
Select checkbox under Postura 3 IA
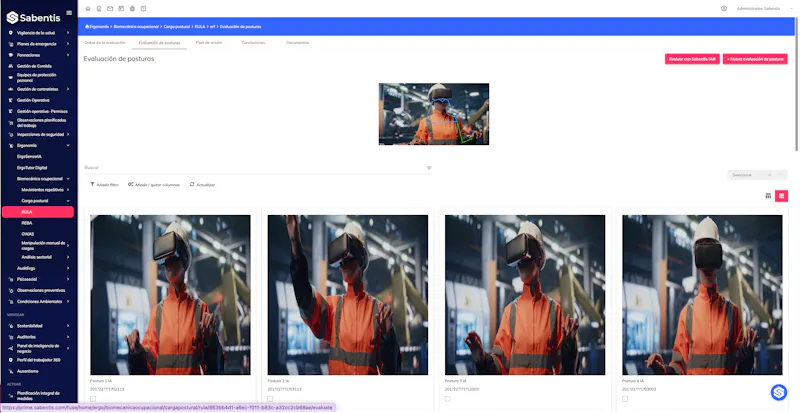tap(447, 399)
